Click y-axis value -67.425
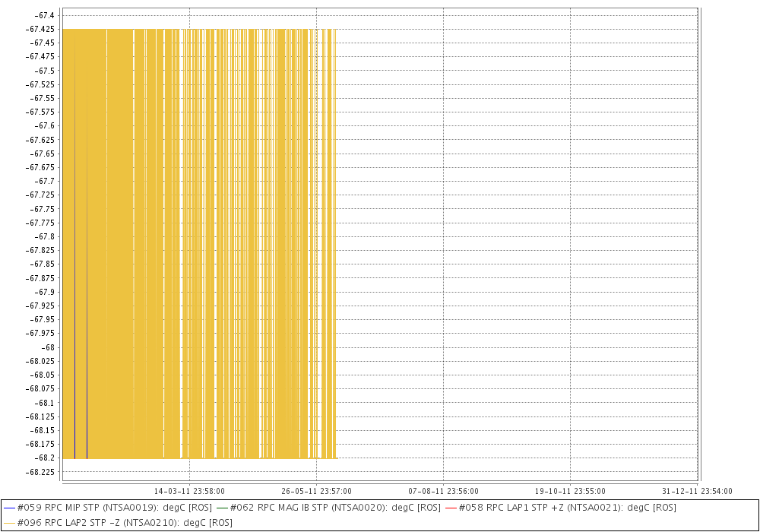This screenshot has width=760, height=532. click(41, 29)
